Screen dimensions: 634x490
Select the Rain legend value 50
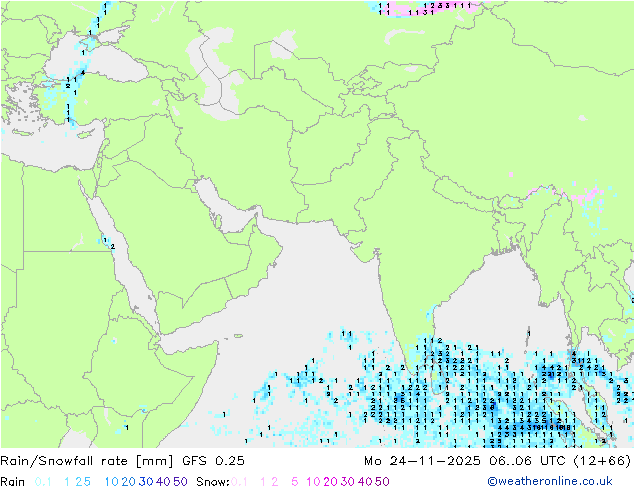180,482
